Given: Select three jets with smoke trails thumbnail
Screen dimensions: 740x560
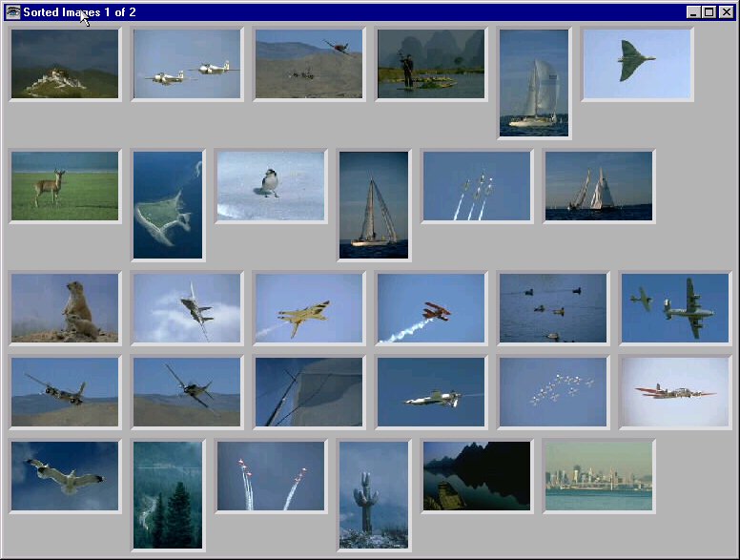Looking at the screenshot, I should click(477, 186).
